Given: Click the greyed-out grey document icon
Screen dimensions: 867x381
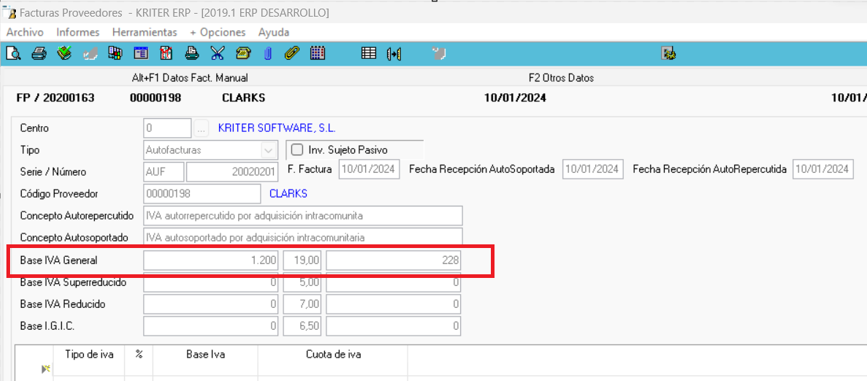Looking at the screenshot, I should (438, 54).
